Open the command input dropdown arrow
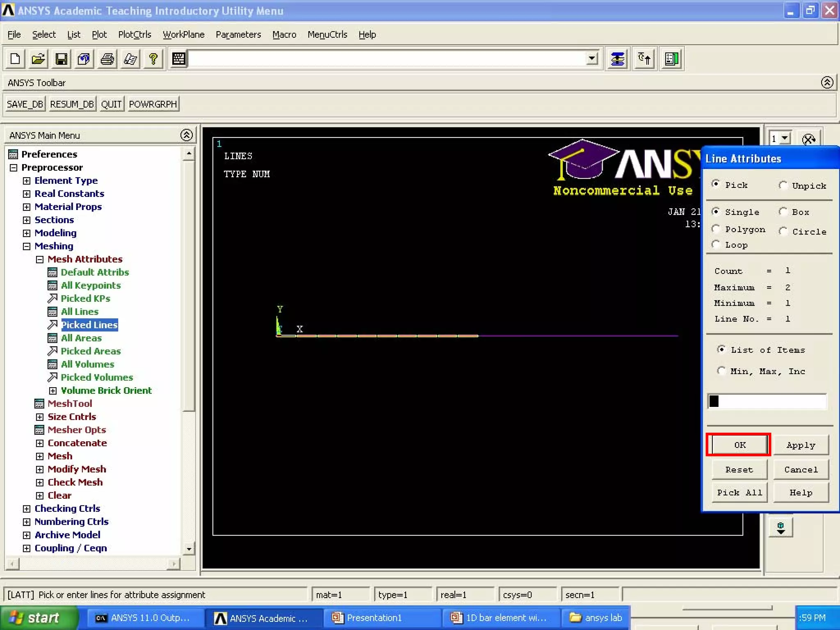 pos(591,59)
